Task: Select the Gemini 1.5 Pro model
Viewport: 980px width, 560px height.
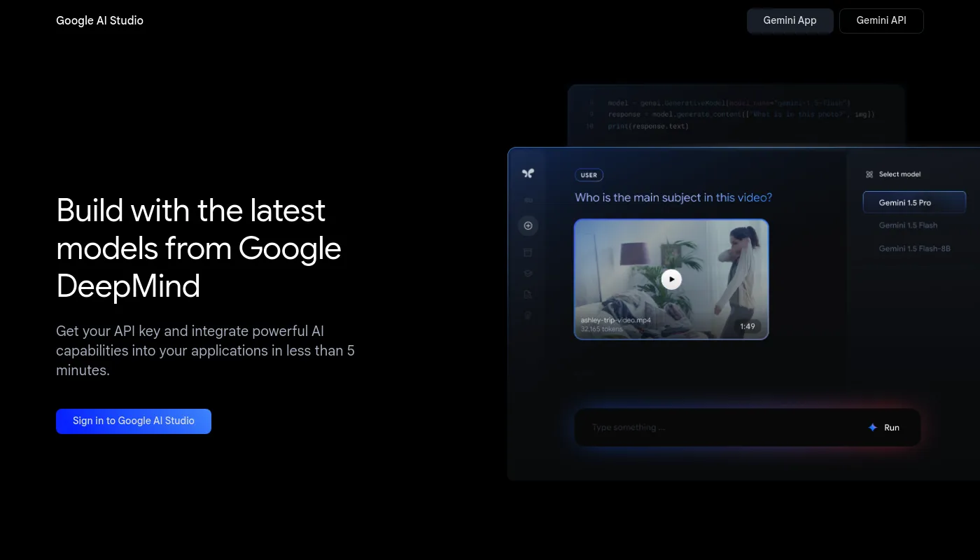Action: click(x=914, y=202)
